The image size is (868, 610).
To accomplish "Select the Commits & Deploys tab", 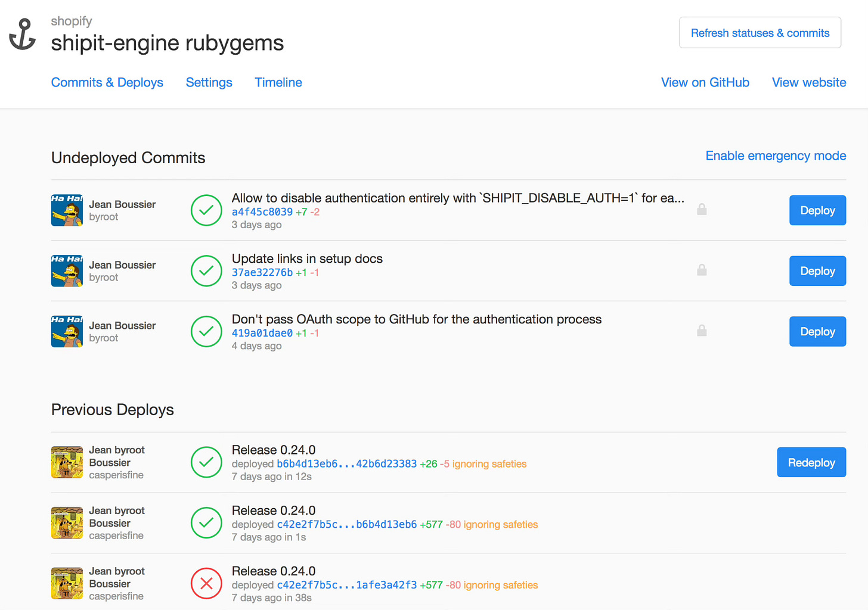I will tap(107, 82).
